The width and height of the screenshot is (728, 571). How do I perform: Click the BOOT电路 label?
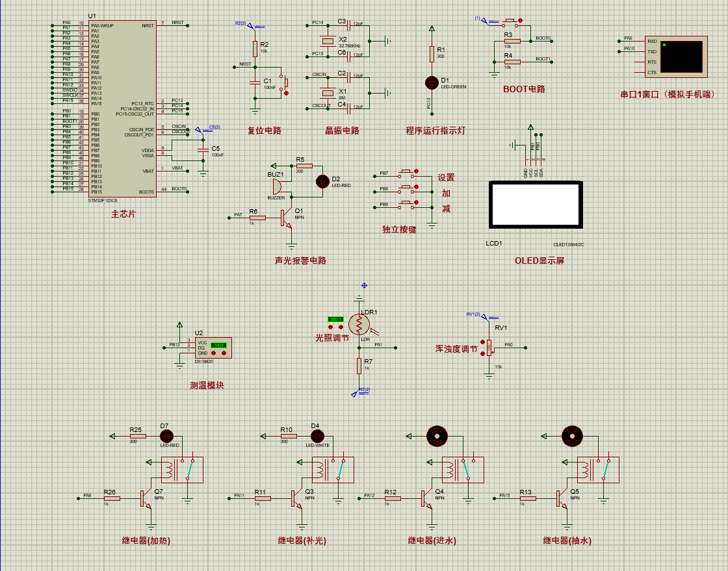524,89
